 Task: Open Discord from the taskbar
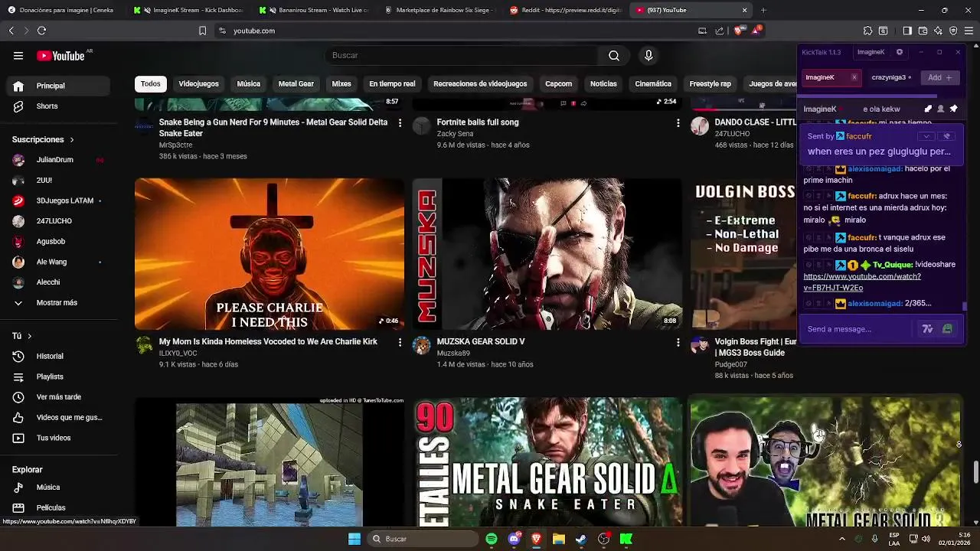[514, 539]
